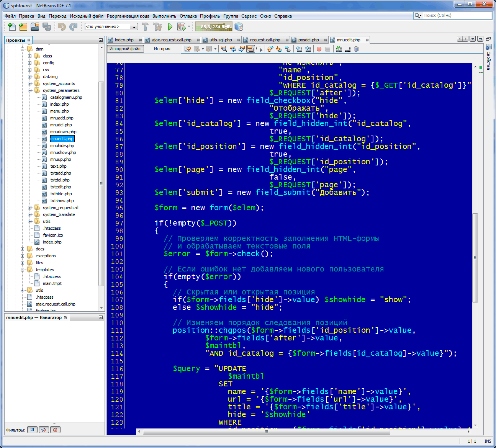This screenshot has width=496, height=448.
Task: Click red Start Macro Recording button
Action: [319, 49]
